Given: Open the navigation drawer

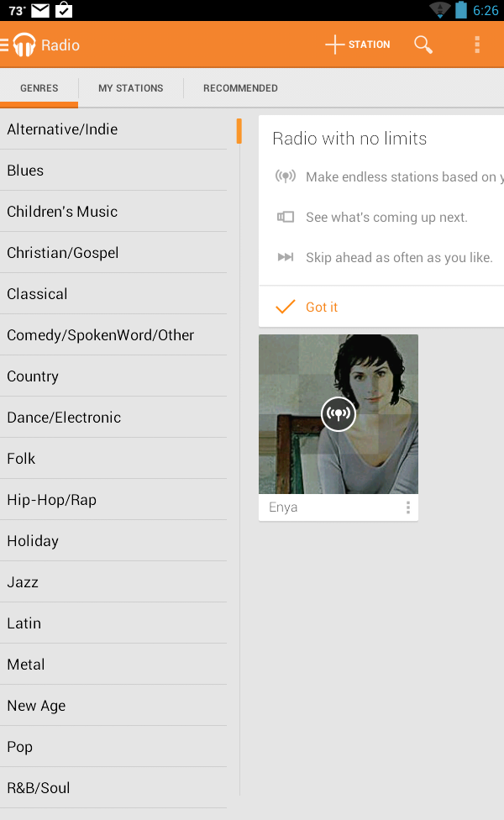Looking at the screenshot, I should click(x=3, y=44).
